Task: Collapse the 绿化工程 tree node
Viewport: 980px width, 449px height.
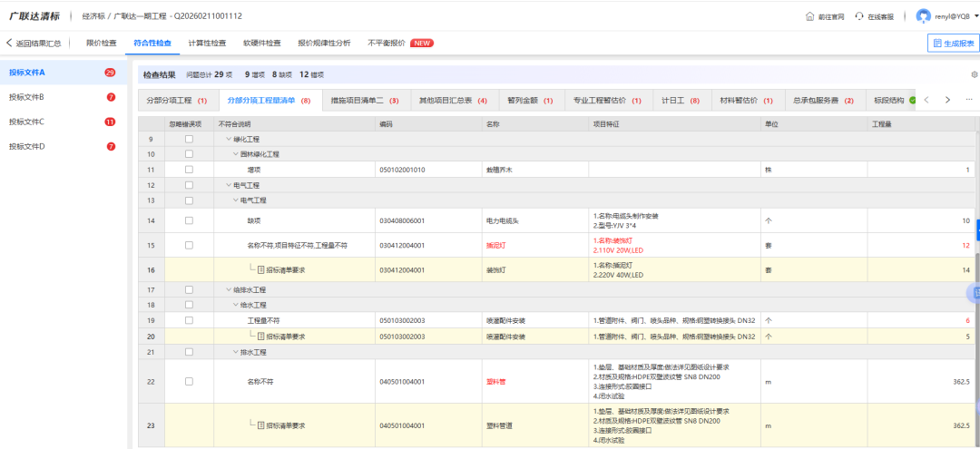Action: pyautogui.click(x=228, y=139)
